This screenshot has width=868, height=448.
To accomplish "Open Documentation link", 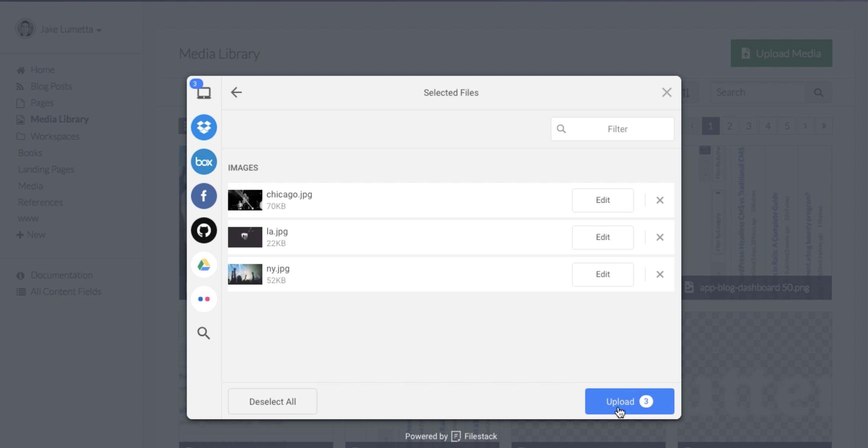I will coord(61,275).
